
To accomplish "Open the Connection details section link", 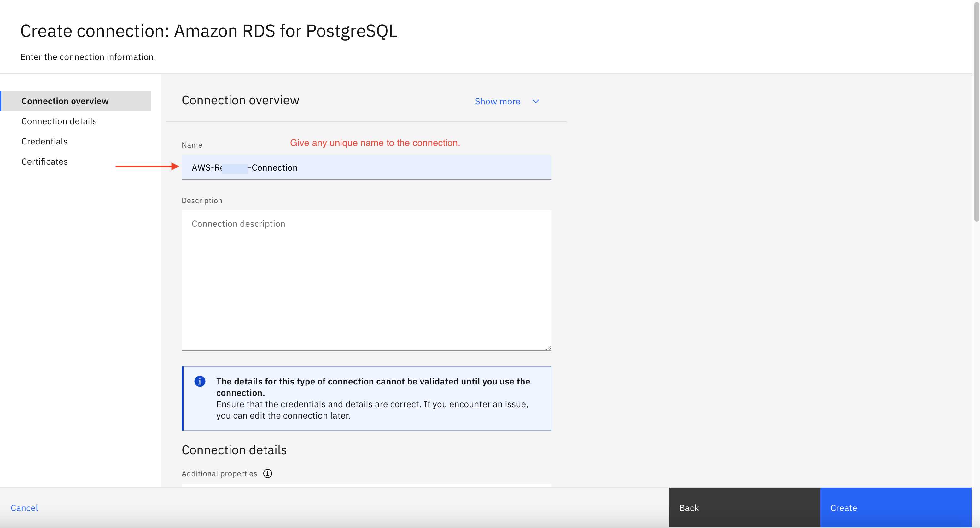I will [x=59, y=121].
